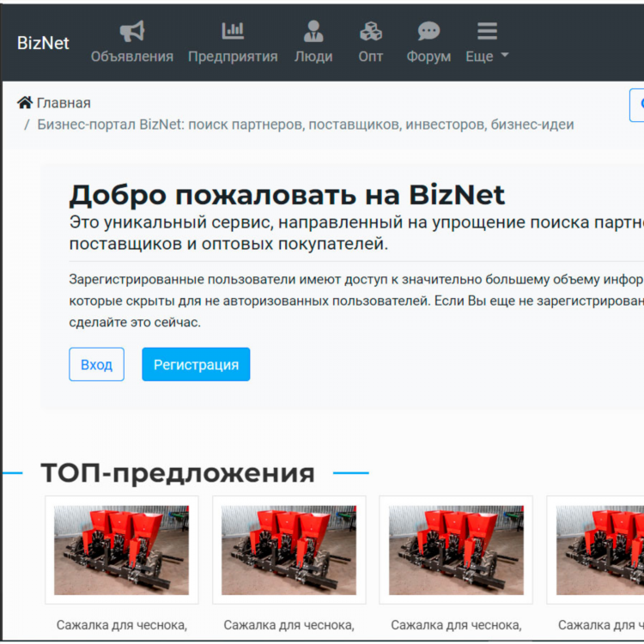
Task: Click the Добро пожаловать на BizNet heading
Action: tap(287, 195)
